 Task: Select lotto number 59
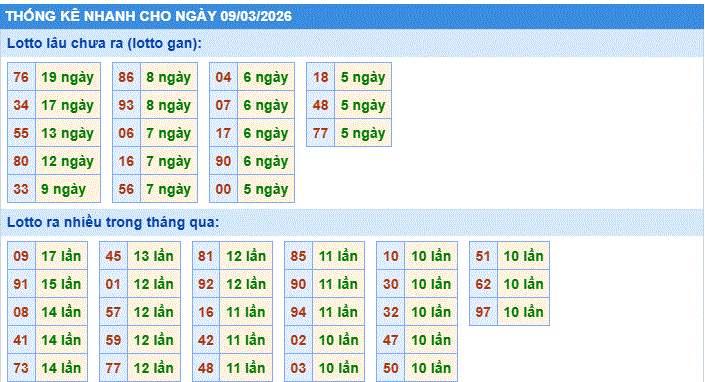113,340
